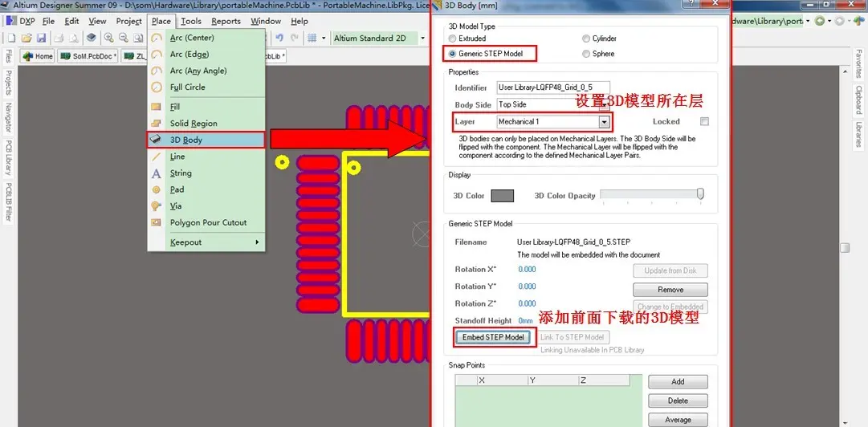Screen dimensions: 868x427
Task: Click the Identifier text field
Action: 552,87
